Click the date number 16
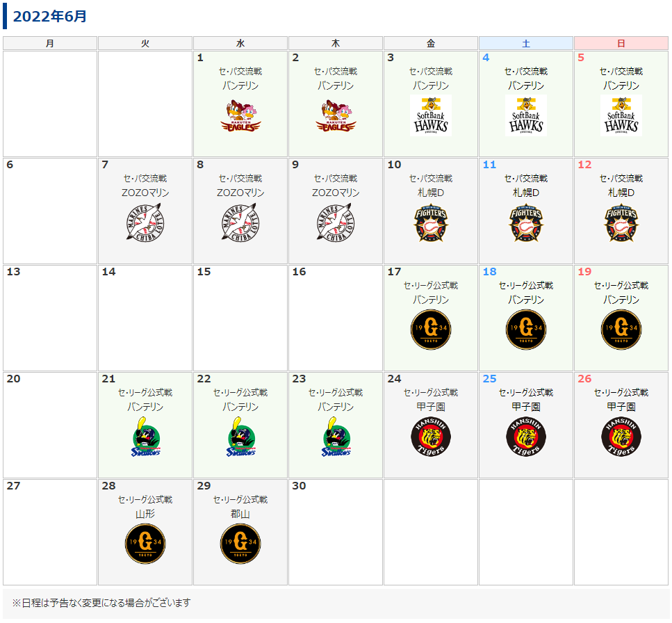672x623 pixels. [299, 272]
